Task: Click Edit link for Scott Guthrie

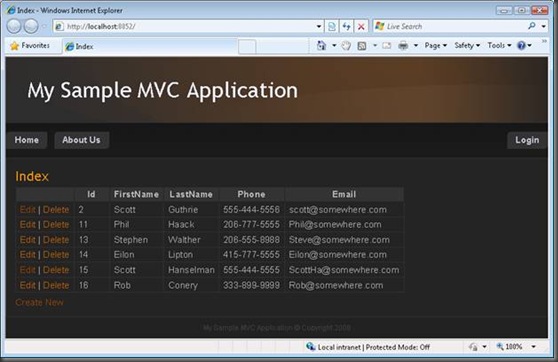Action: point(27,210)
